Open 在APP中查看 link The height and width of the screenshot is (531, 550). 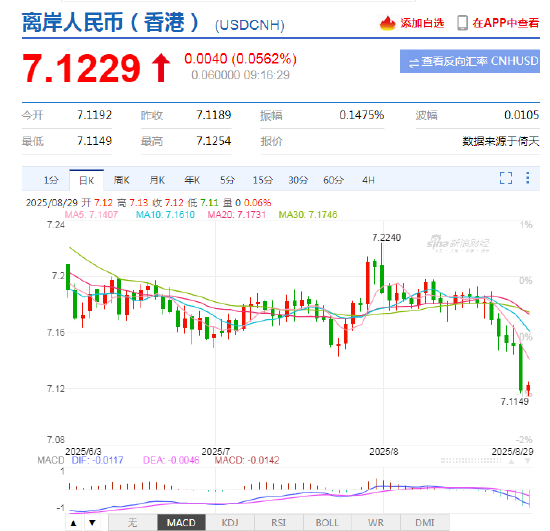coord(505,23)
